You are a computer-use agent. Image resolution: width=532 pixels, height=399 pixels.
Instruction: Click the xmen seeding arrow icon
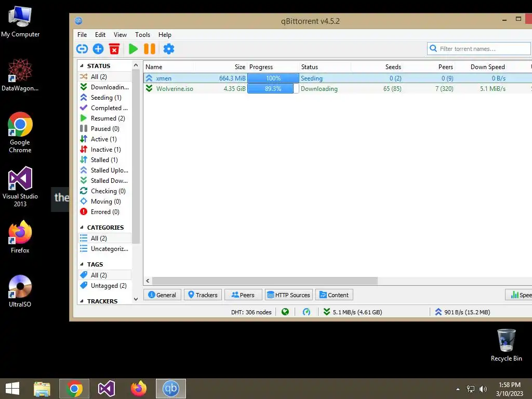149,78
